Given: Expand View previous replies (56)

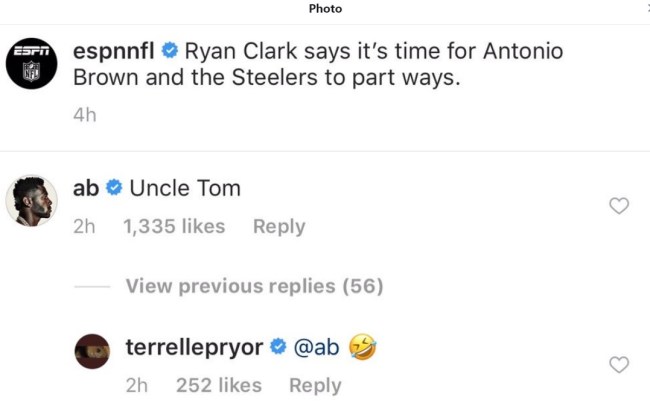Looking at the screenshot, I should [x=254, y=286].
